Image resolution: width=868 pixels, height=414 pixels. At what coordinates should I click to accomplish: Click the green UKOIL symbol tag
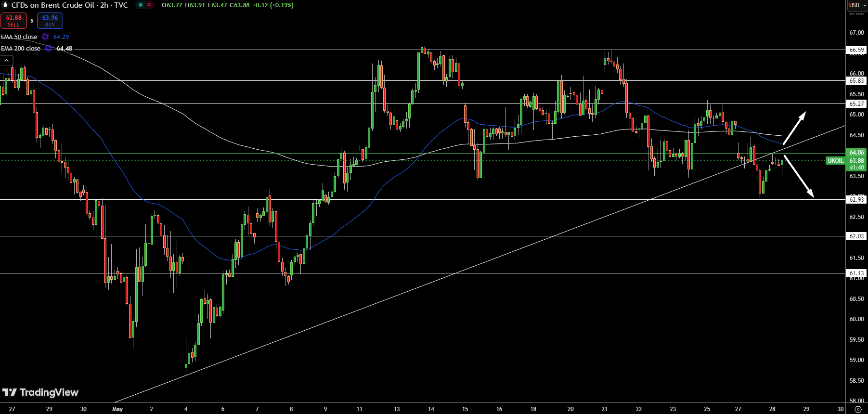[835, 161]
